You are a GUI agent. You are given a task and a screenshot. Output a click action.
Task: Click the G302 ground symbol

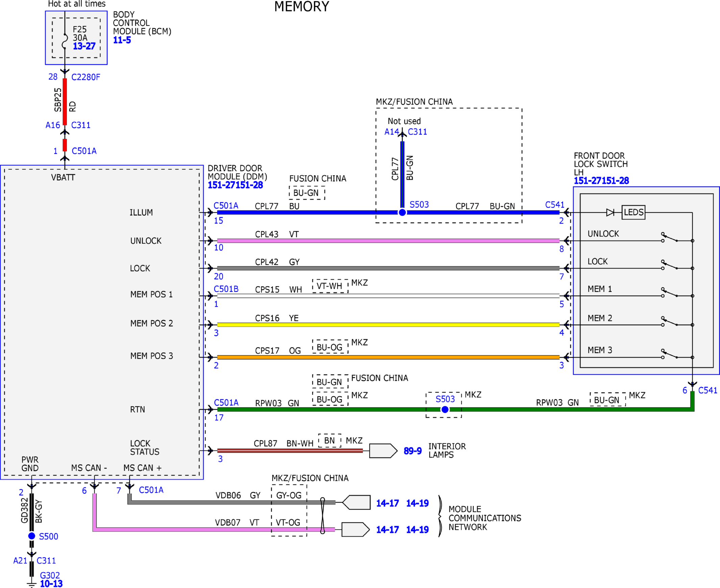pos(31,584)
